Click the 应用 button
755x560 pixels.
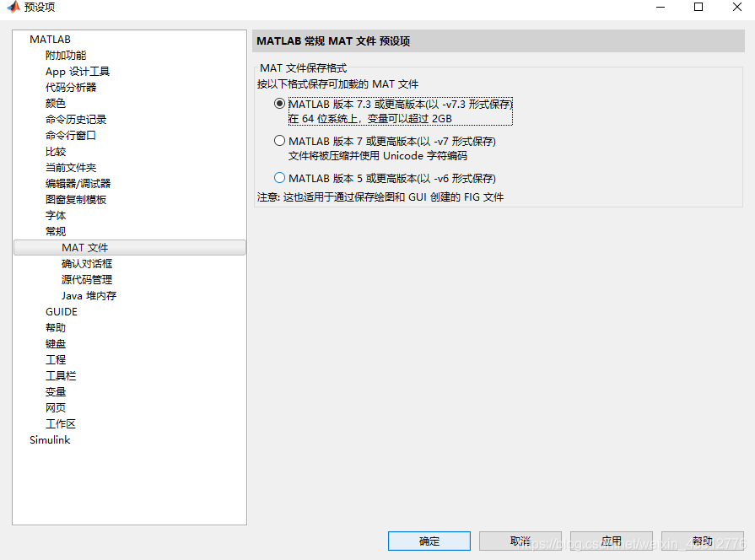(x=612, y=541)
